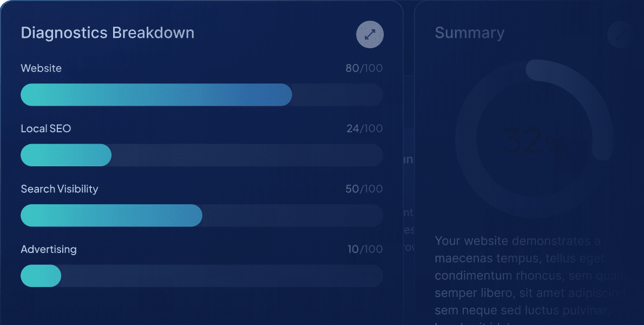
Task: Click the Advertising progress bar
Action: (x=41, y=276)
